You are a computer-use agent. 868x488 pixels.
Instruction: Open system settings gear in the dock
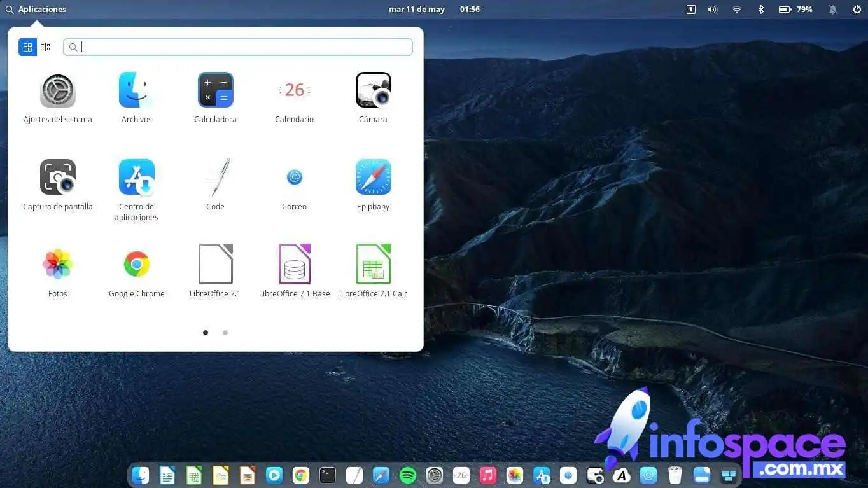click(x=435, y=475)
